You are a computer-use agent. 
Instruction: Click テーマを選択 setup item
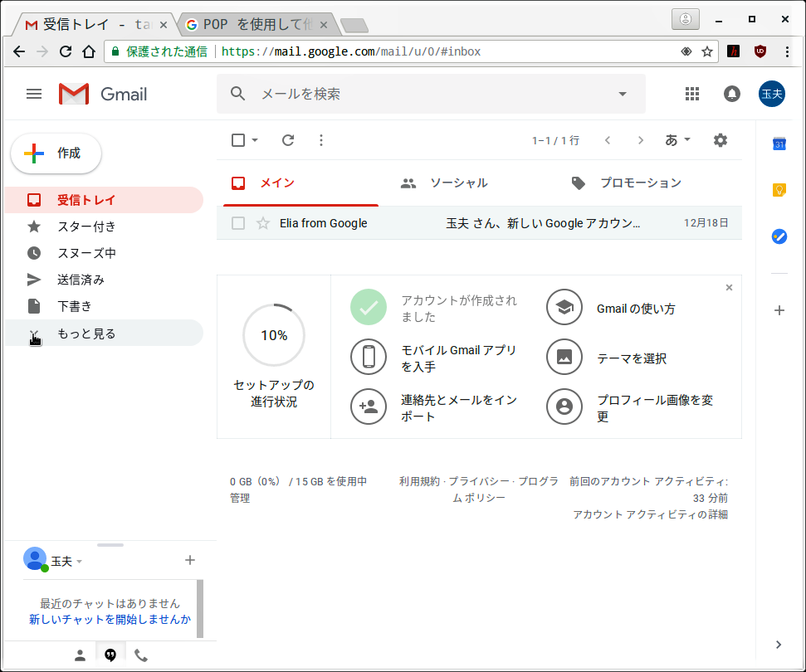point(607,358)
